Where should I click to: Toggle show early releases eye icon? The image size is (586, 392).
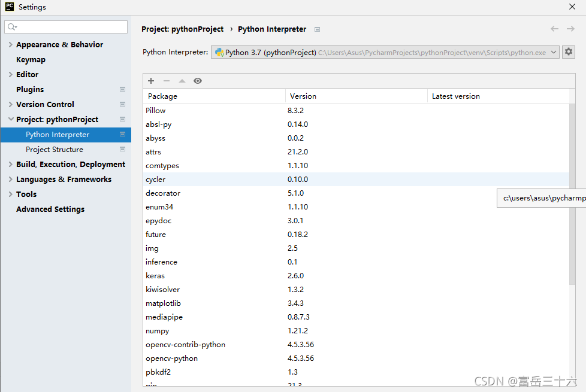[198, 81]
